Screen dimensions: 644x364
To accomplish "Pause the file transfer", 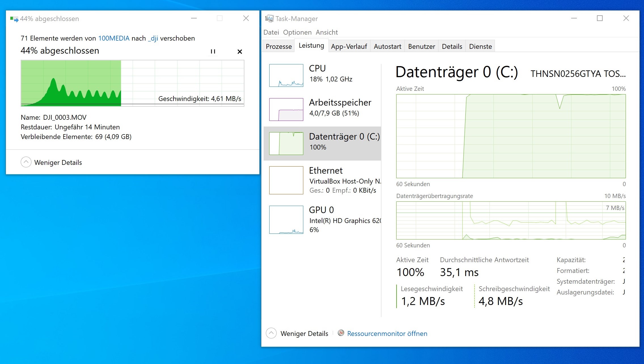I will (213, 51).
